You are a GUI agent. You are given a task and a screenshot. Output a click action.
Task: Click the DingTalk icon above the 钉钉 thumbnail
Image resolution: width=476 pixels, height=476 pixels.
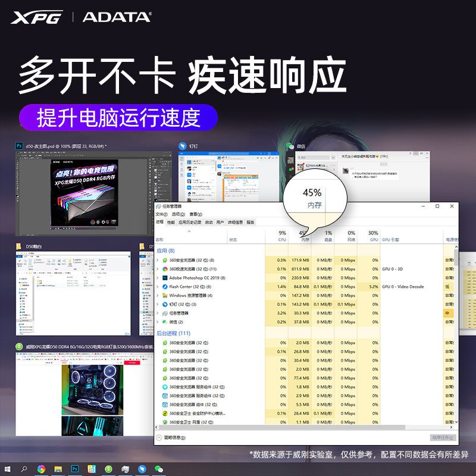coord(183,146)
